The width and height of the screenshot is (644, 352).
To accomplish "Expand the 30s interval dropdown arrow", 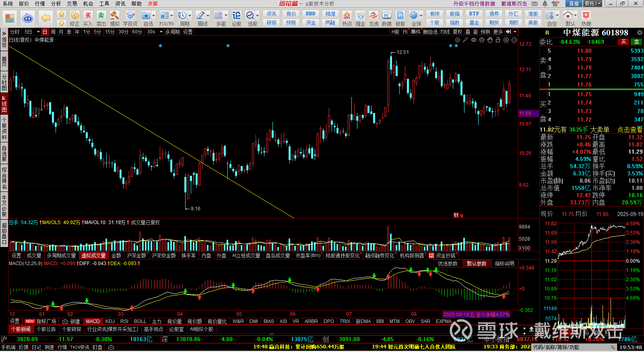I will [162, 32].
